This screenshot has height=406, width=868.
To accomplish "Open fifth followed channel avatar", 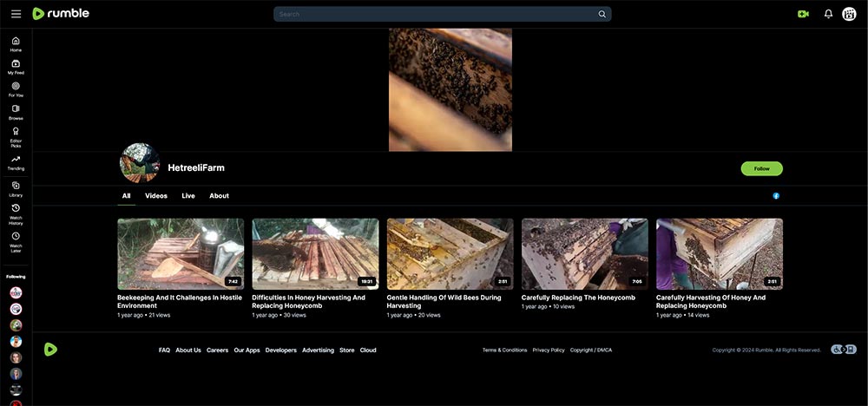I will [16, 357].
